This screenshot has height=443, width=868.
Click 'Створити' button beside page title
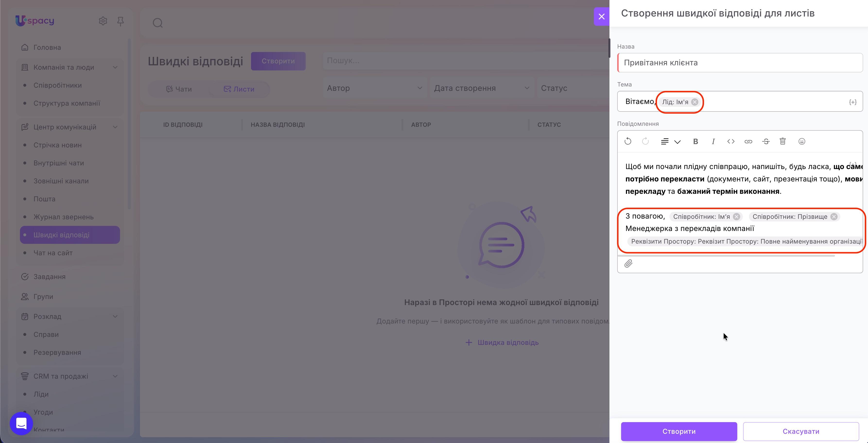(278, 61)
